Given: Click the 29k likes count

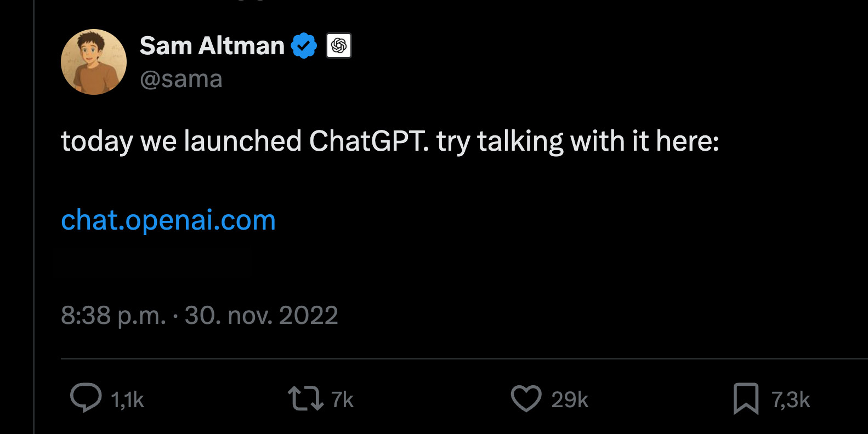Looking at the screenshot, I should [570, 400].
